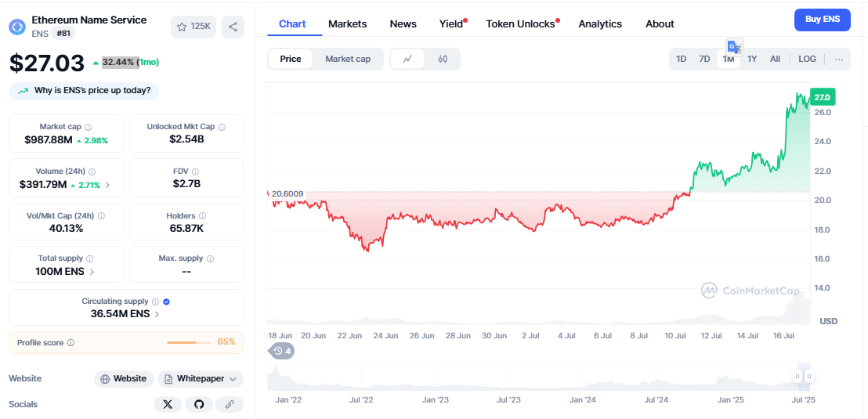Click the star watchlist button showing 125K
The image size is (868, 419).
pyautogui.click(x=193, y=27)
